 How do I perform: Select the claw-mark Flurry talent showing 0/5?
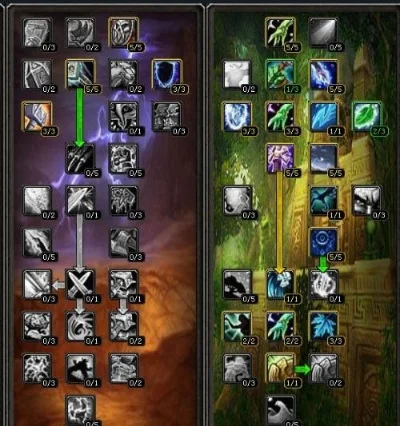tap(80, 158)
